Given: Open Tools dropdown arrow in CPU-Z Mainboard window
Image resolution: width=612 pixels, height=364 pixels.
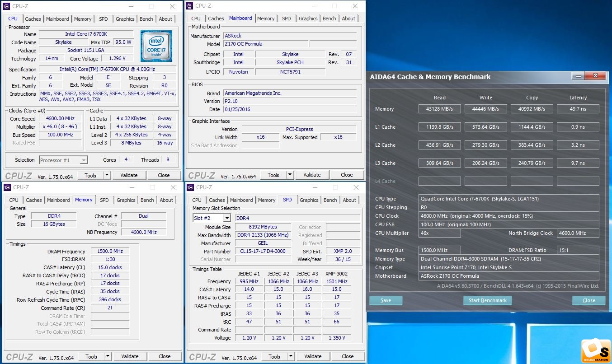Looking at the screenshot, I should click(x=290, y=175).
